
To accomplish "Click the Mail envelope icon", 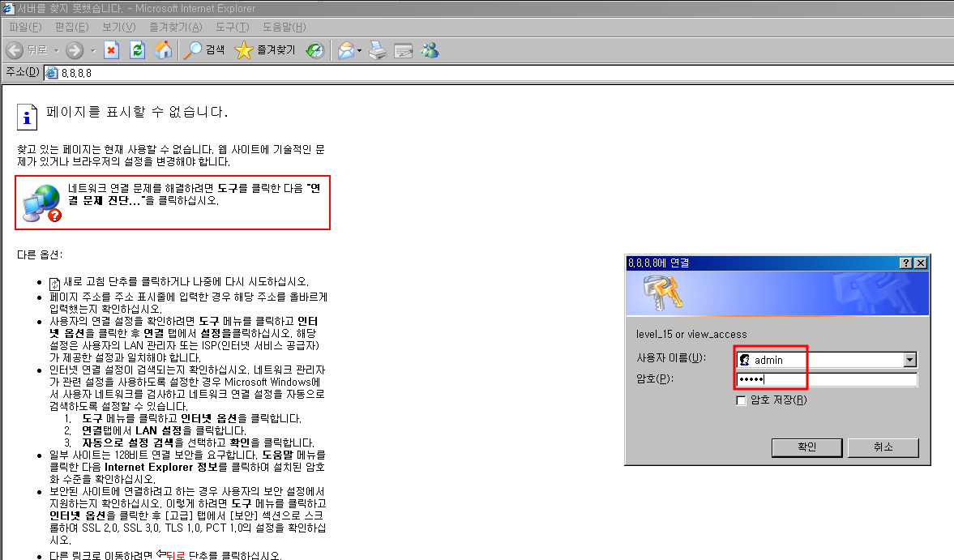I will point(345,50).
